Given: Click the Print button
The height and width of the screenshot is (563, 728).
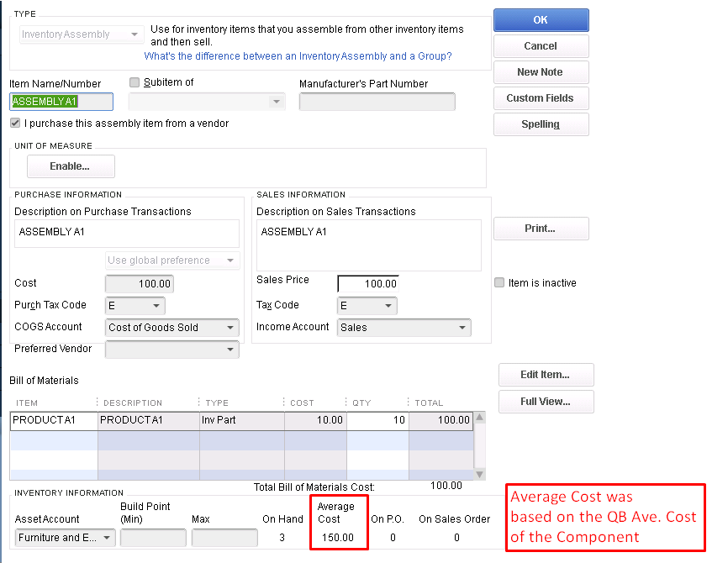Looking at the screenshot, I should [x=541, y=229].
